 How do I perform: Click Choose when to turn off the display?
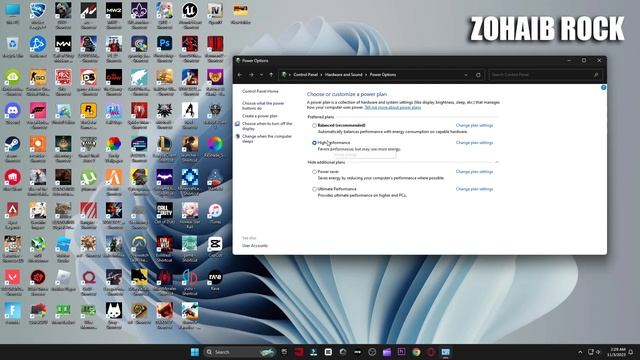[267, 126]
